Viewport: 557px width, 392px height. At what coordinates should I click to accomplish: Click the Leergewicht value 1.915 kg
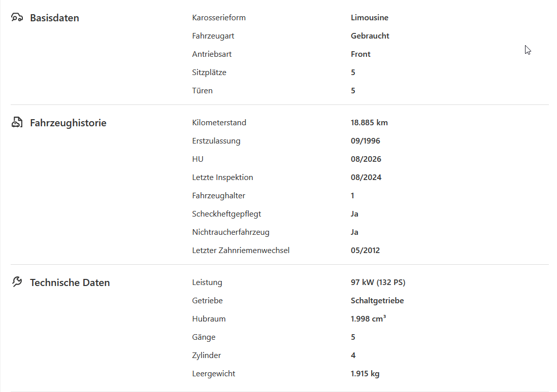(365, 374)
